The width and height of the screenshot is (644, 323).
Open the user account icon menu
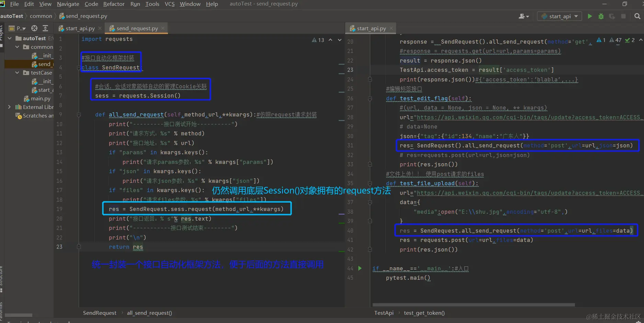click(524, 16)
